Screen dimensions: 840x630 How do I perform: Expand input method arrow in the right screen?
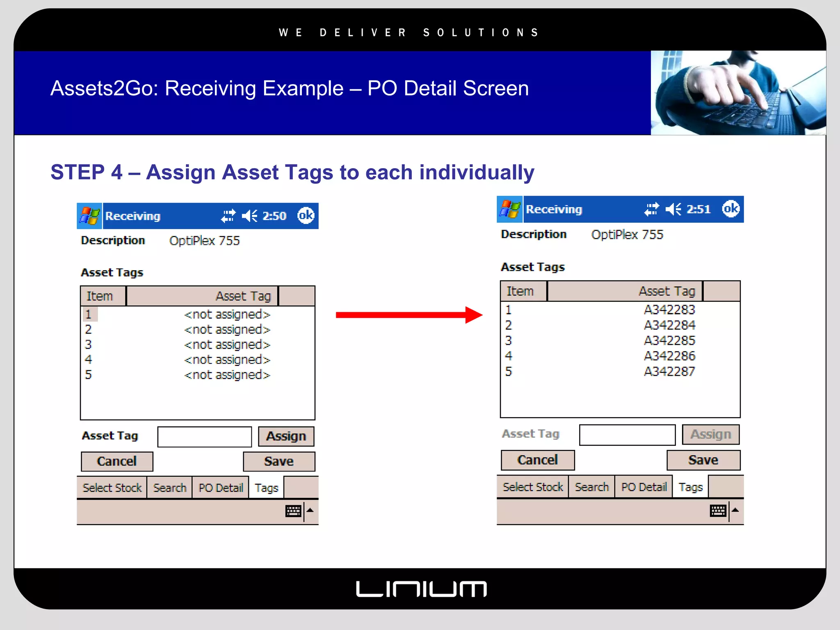tap(735, 510)
